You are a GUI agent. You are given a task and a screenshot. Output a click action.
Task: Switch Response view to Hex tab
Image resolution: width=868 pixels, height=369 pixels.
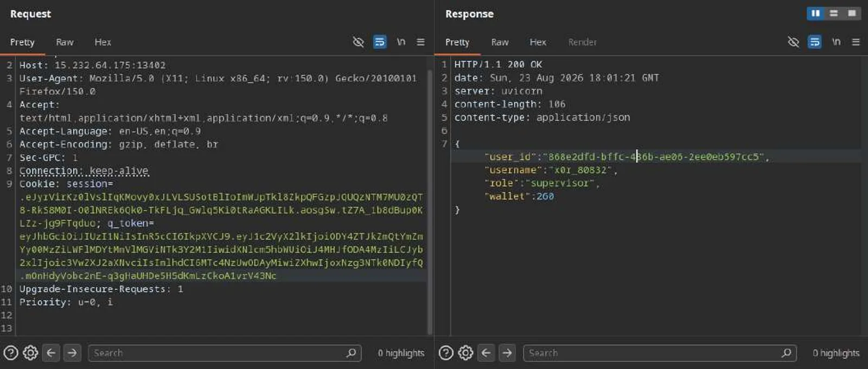click(x=538, y=42)
